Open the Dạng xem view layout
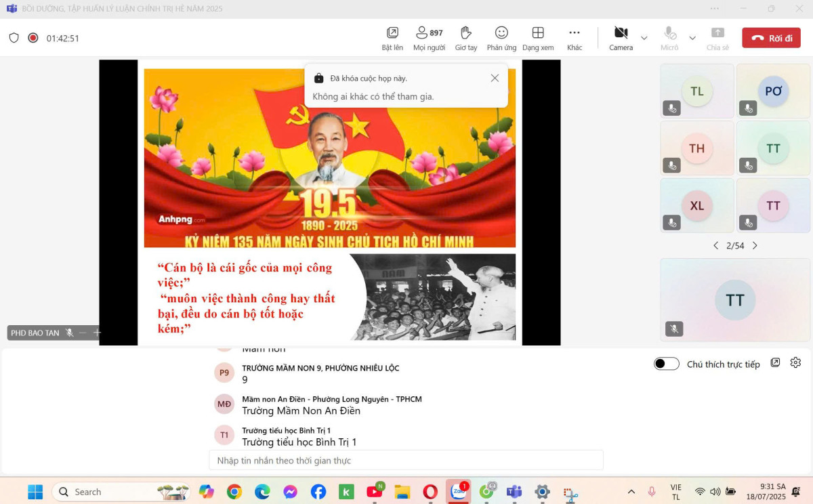The height and width of the screenshot is (504, 813). (538, 33)
